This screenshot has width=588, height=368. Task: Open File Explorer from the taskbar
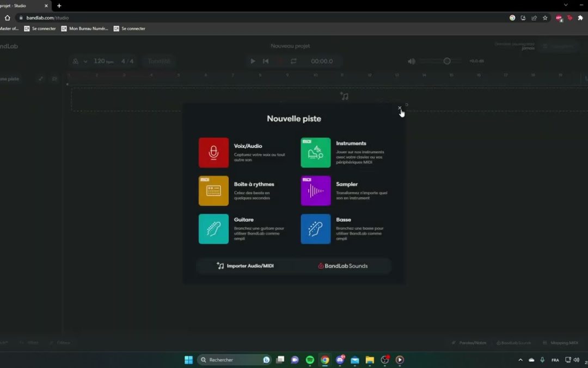[x=370, y=360]
